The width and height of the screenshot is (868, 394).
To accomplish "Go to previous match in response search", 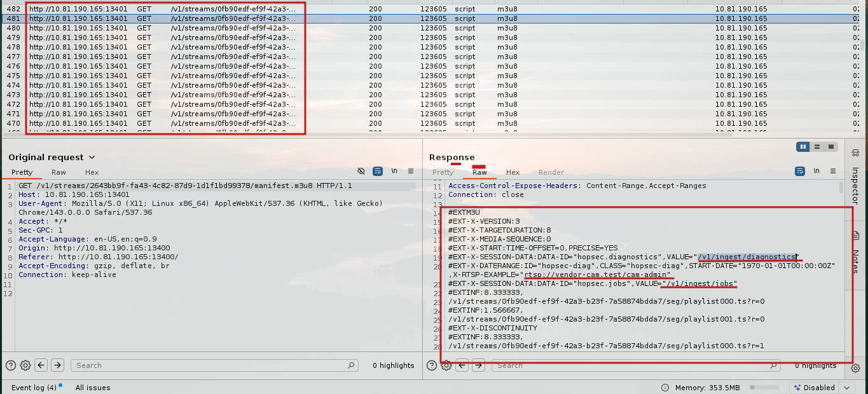I will point(462,365).
